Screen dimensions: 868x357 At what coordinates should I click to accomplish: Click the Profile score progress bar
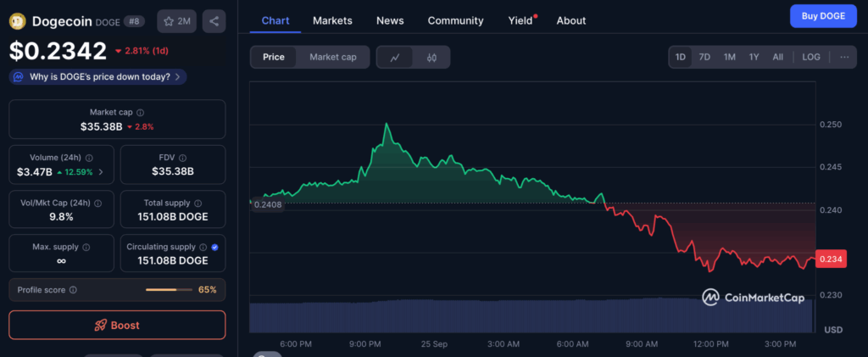tap(168, 290)
